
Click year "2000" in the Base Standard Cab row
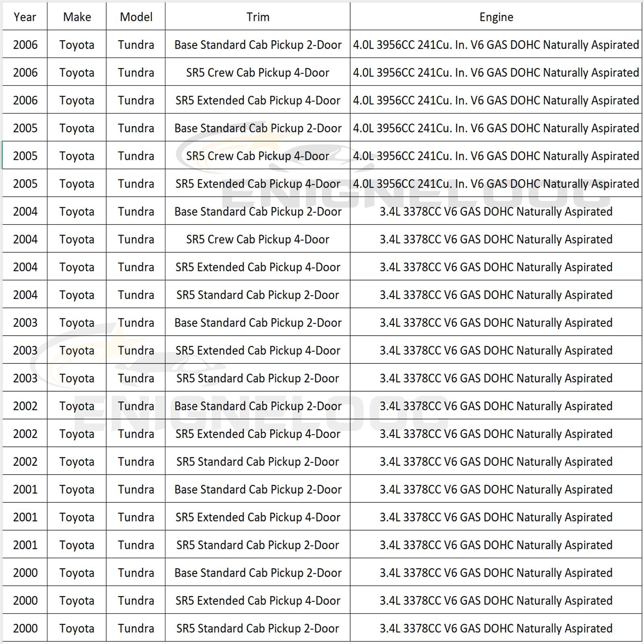[x=25, y=572]
